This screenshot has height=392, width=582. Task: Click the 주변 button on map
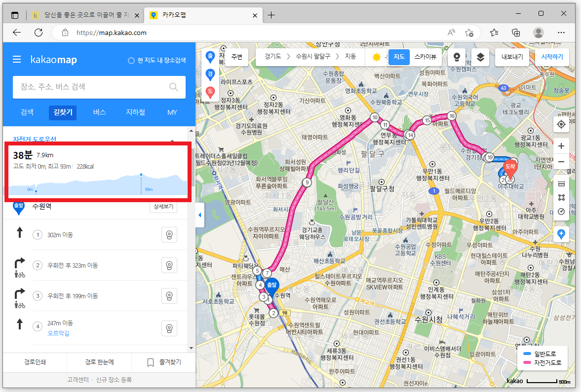coord(237,57)
